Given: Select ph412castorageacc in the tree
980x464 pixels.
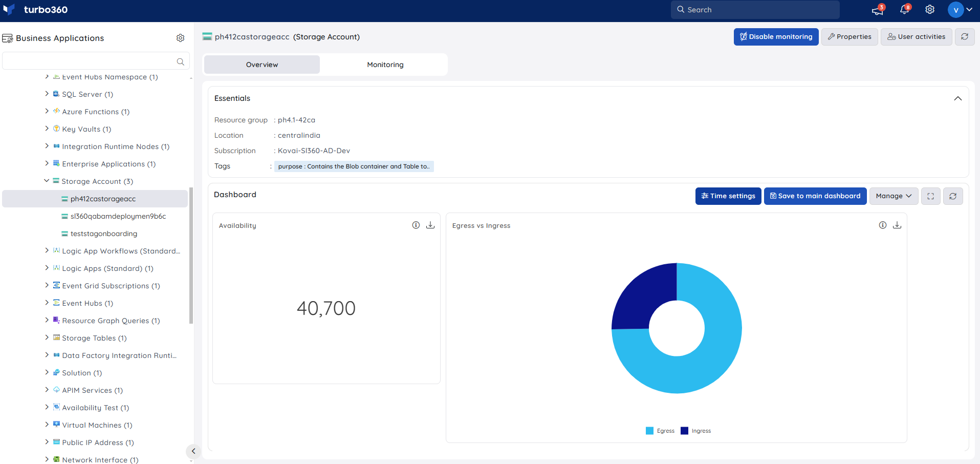Looking at the screenshot, I should click(x=95, y=199).
